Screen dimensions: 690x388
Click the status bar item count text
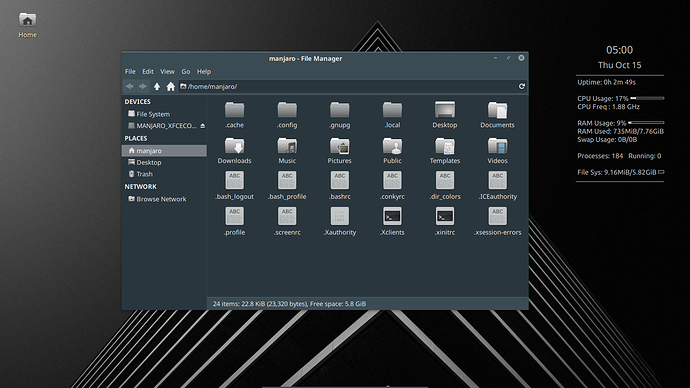(x=289, y=304)
